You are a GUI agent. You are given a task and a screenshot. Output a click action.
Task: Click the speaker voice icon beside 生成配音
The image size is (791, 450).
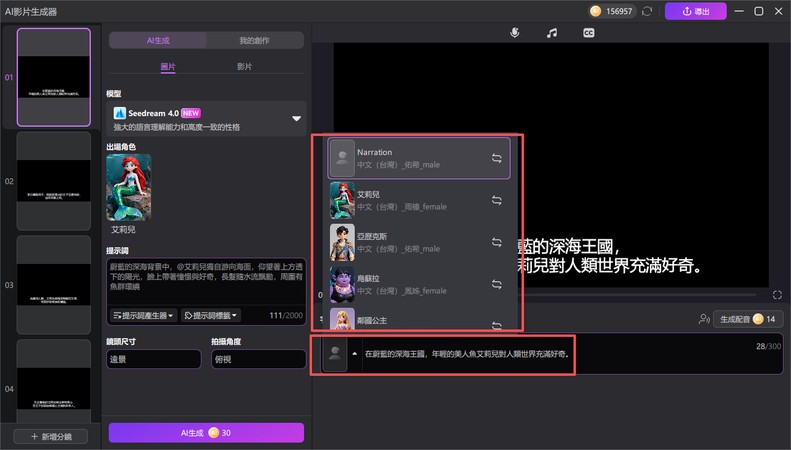[x=704, y=319]
